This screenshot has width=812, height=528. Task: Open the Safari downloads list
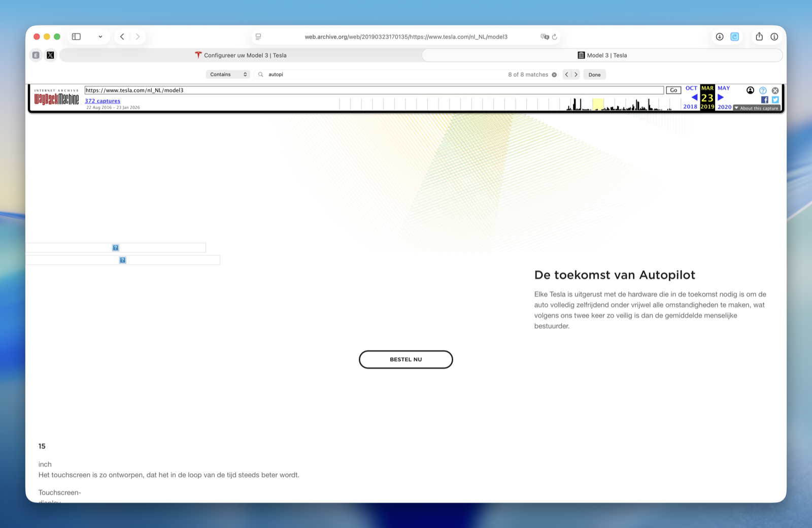point(720,37)
